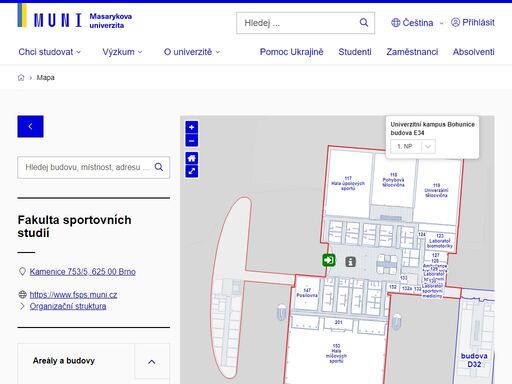This screenshot has width=512, height=384.
Task: Reset map to home view
Action: (x=192, y=158)
